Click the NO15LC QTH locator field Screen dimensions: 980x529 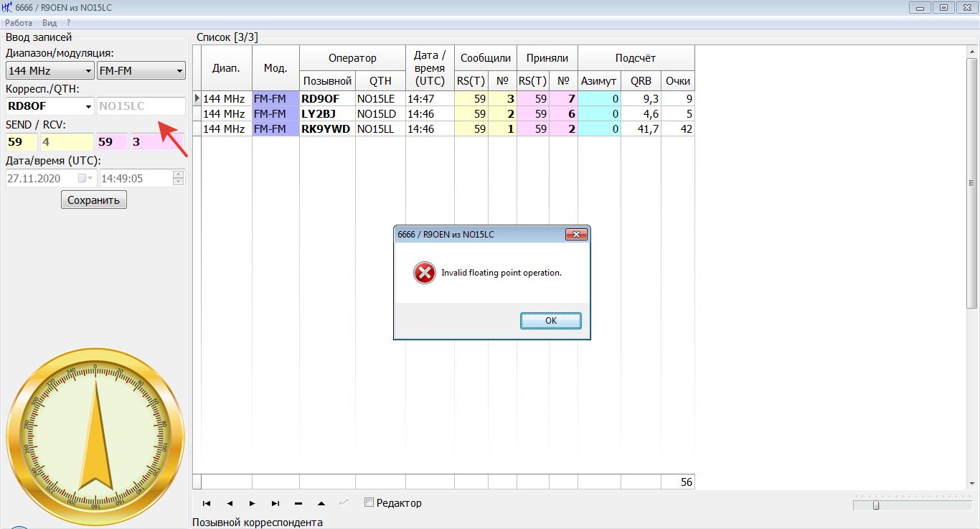tap(141, 106)
